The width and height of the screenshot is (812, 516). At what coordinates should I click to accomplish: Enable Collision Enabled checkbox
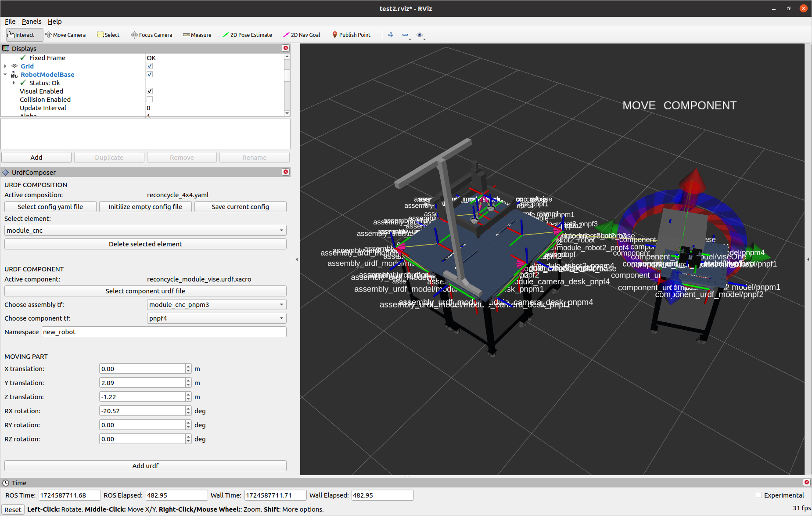pos(150,99)
